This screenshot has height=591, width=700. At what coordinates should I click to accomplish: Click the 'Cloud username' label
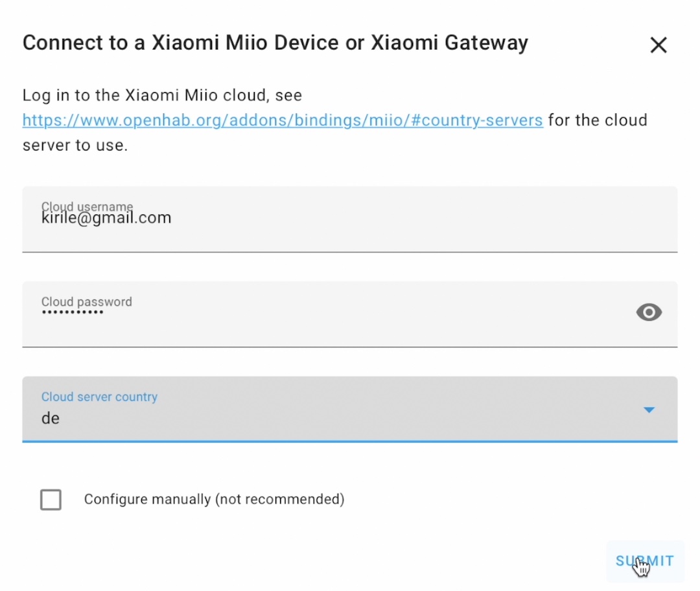pos(87,206)
